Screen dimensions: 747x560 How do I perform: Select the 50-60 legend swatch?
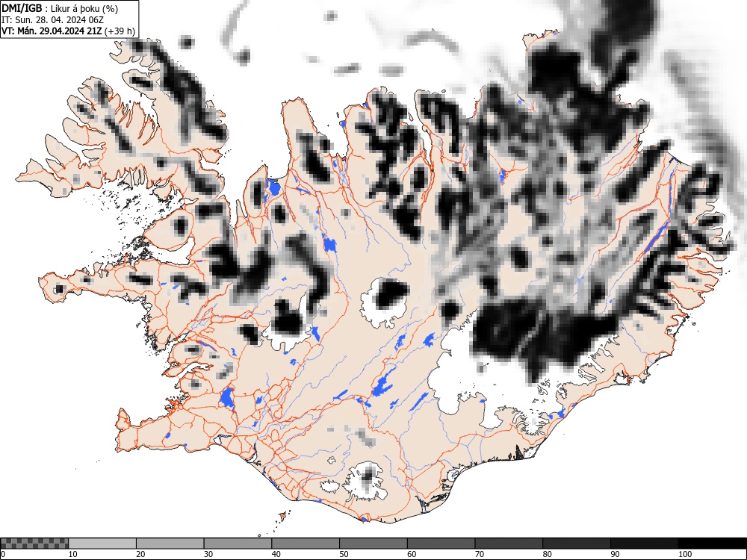(x=373, y=544)
